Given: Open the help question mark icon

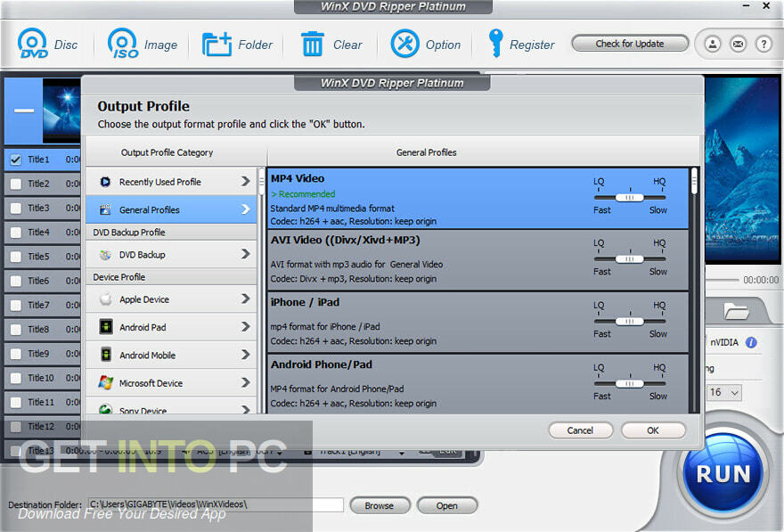Looking at the screenshot, I should coord(764,44).
